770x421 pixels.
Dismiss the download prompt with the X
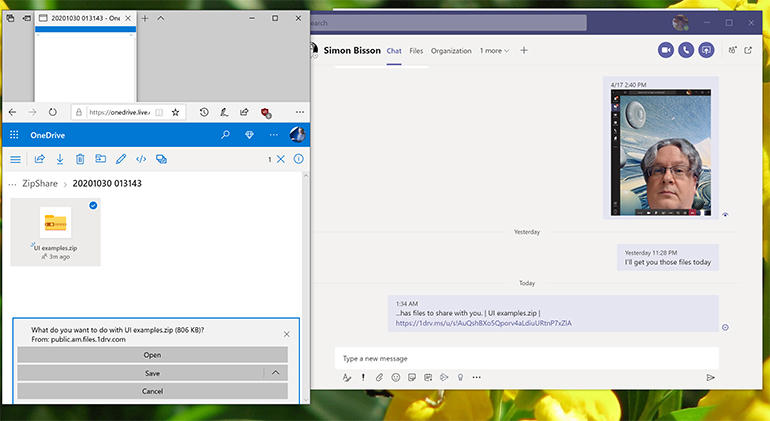click(287, 334)
